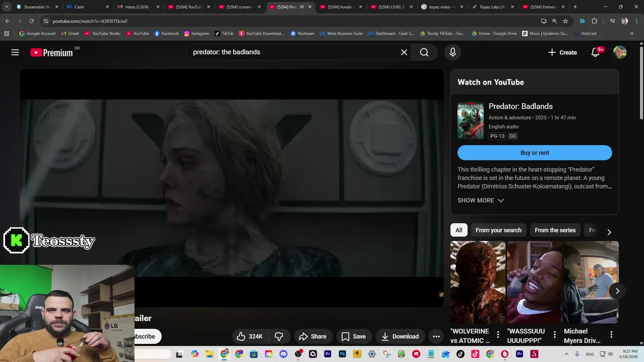Open Chrome tab search dropdown
This screenshot has height=362, width=644.
point(7,7)
